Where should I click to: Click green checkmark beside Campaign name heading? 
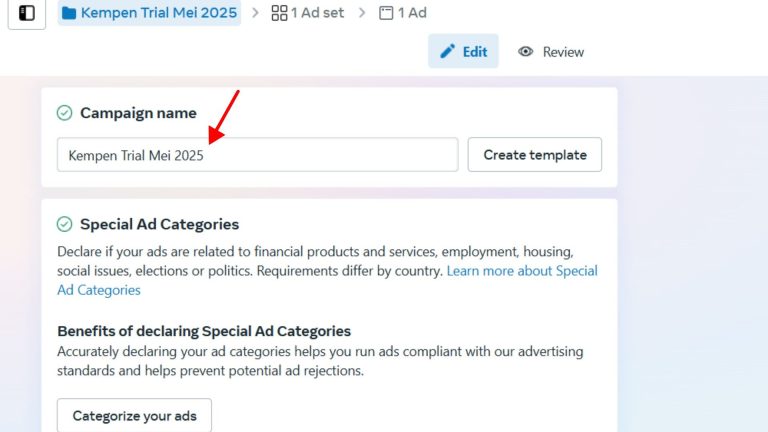point(65,113)
